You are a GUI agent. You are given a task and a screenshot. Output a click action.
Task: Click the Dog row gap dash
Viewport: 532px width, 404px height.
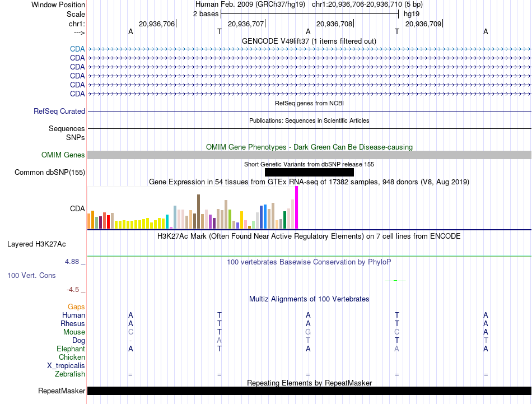tap(130, 341)
